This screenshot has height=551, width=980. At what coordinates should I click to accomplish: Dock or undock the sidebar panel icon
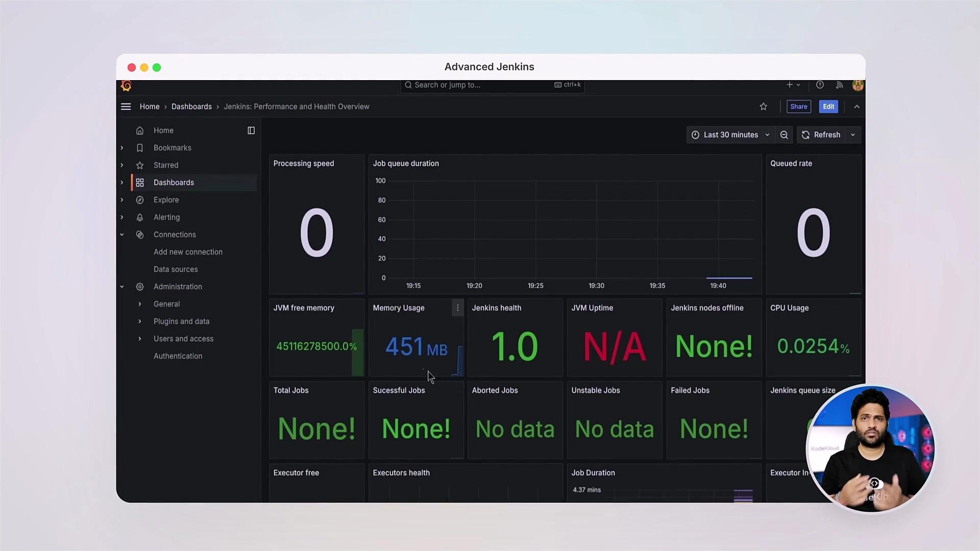[x=251, y=131]
